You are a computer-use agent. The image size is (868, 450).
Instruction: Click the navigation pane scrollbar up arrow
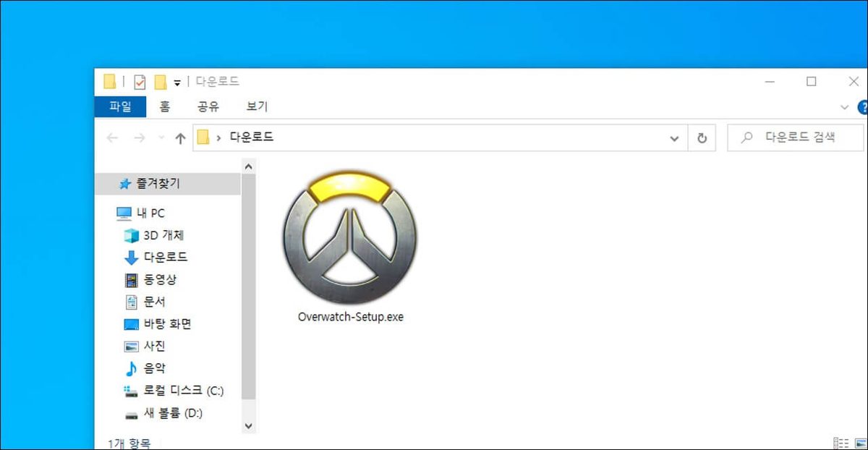pyautogui.click(x=248, y=166)
